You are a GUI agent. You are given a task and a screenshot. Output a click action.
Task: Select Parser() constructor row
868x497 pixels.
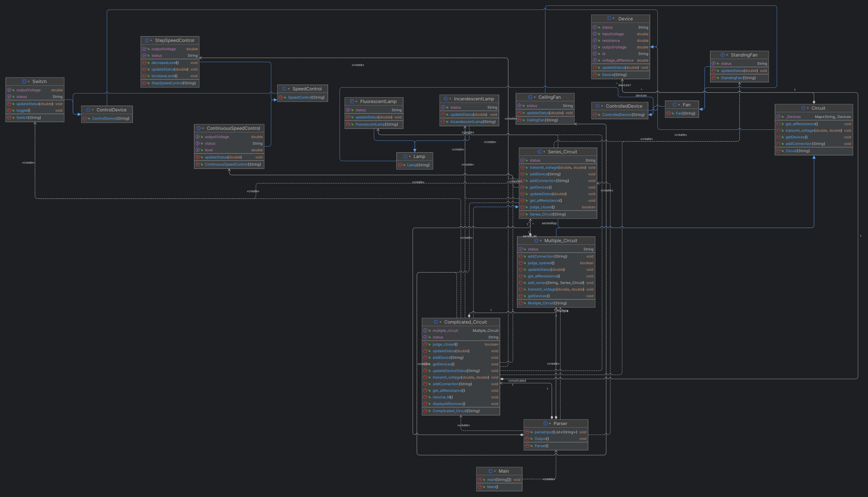(556, 446)
